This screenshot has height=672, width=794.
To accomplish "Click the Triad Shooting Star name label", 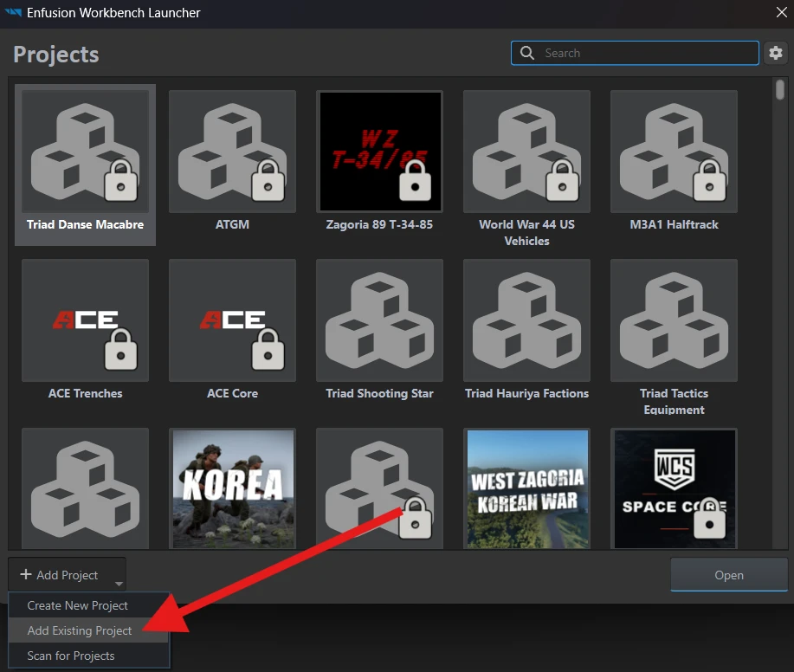I will point(379,393).
